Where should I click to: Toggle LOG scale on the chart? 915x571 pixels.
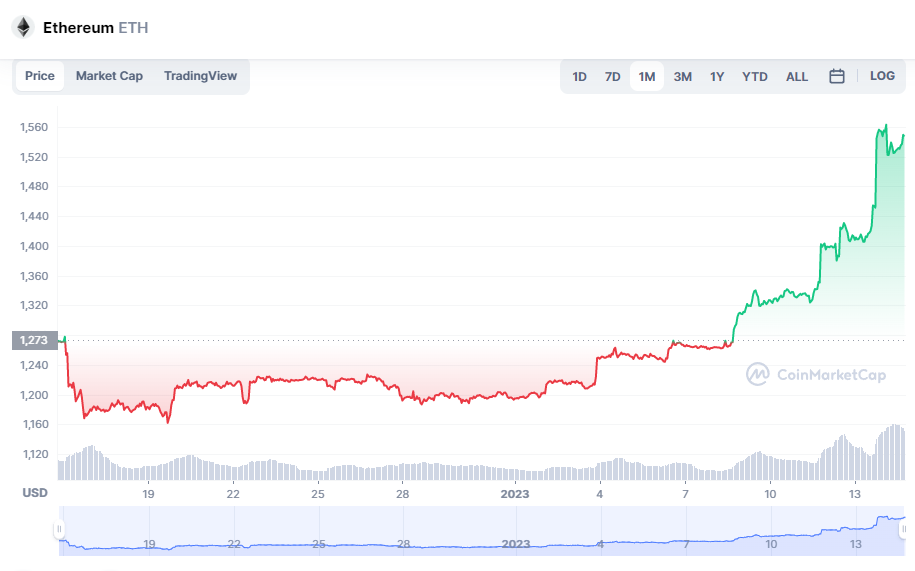tap(882, 76)
